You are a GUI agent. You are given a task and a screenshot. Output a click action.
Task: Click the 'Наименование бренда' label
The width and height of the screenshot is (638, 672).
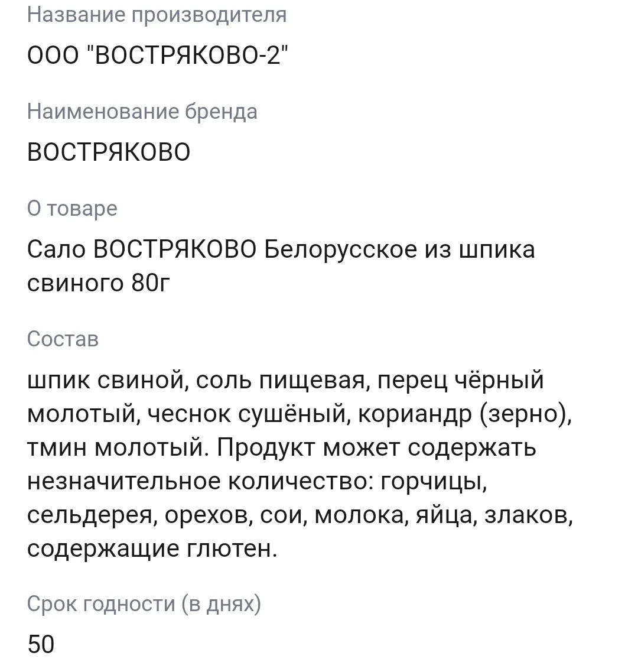click(142, 112)
